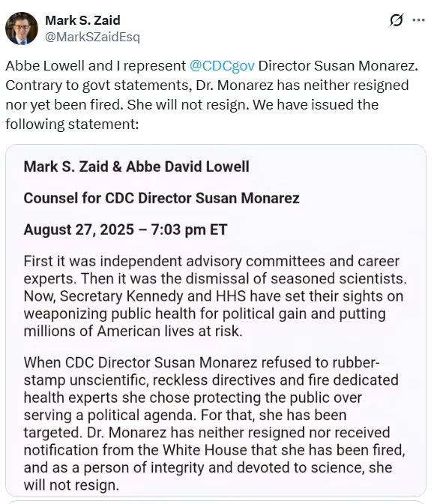Click 'Abbe Lowell and I represent' tweet text
434x504 pixels.
tap(95, 66)
